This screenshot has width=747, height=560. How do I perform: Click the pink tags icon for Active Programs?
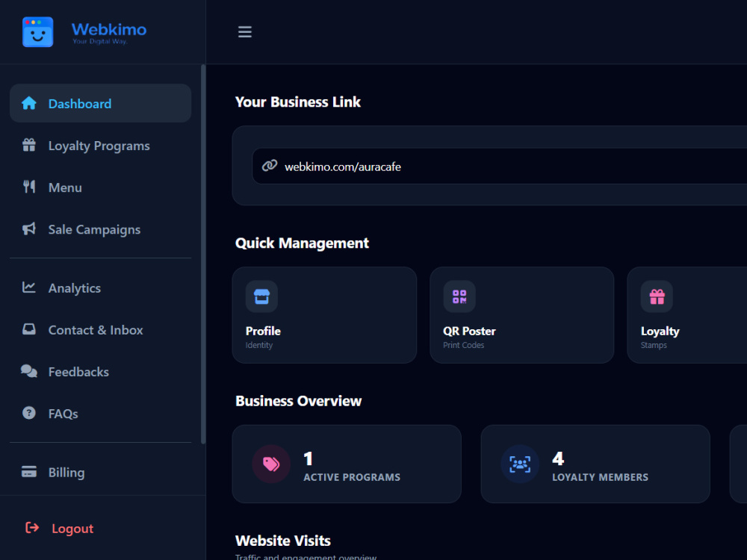coord(271,464)
